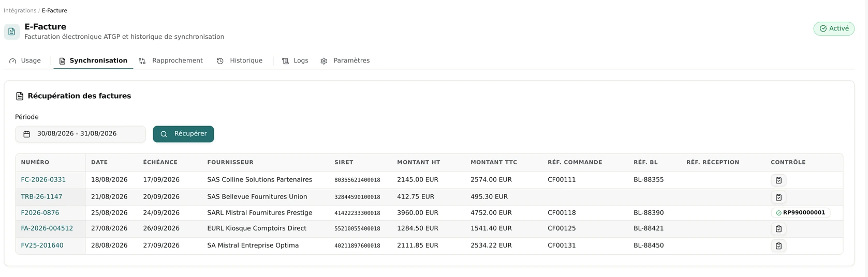Click supplier SARL Mistral Fournitures Prestige
This screenshot has width=868, height=277.
259,213
